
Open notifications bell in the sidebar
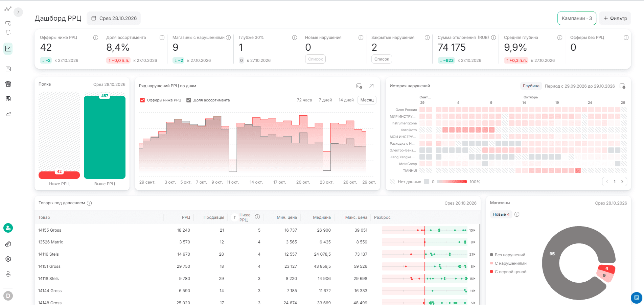tap(8, 32)
